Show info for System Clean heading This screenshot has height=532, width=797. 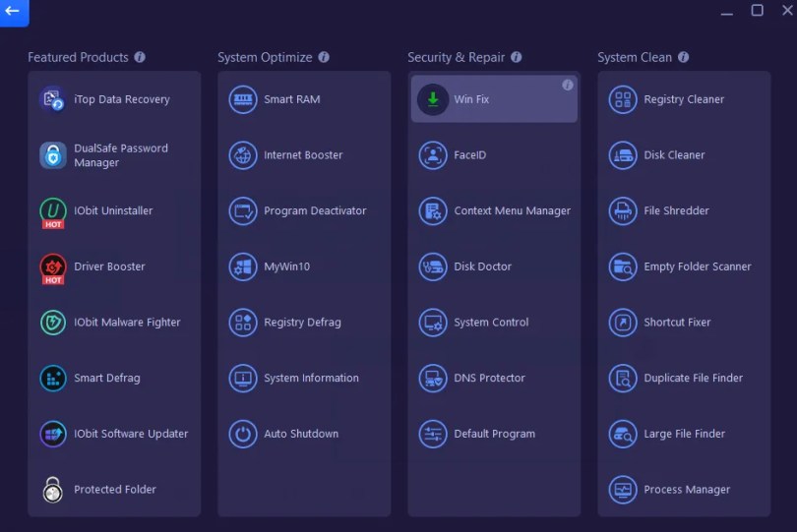tap(683, 57)
